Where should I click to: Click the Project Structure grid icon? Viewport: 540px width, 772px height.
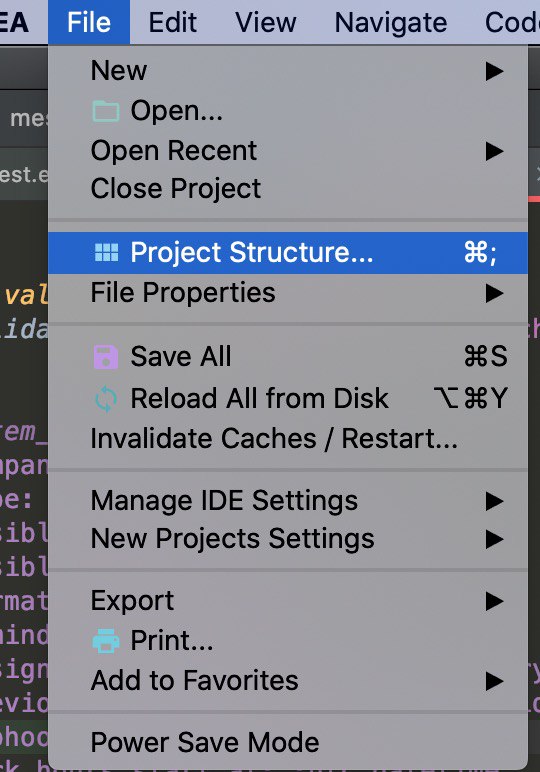click(106, 253)
